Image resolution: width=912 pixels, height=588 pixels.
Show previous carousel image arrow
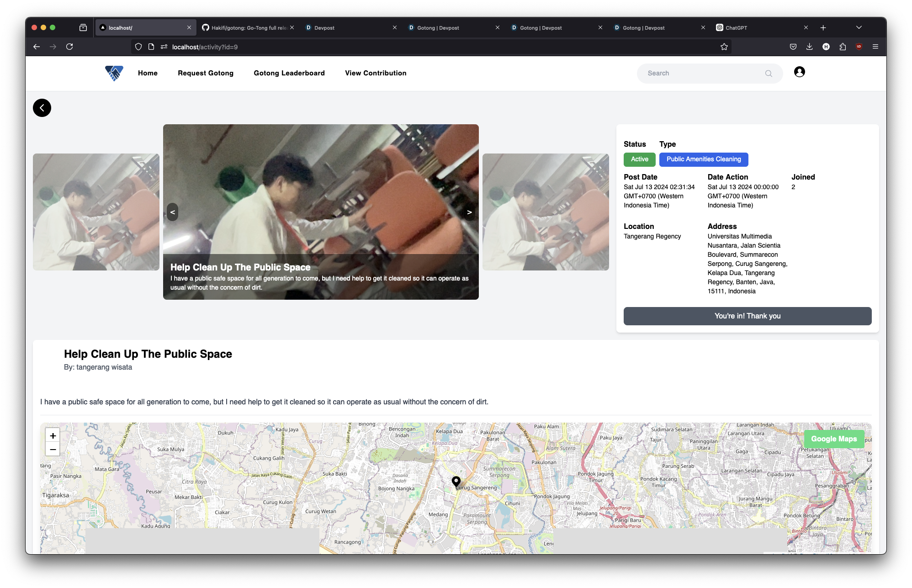click(173, 212)
